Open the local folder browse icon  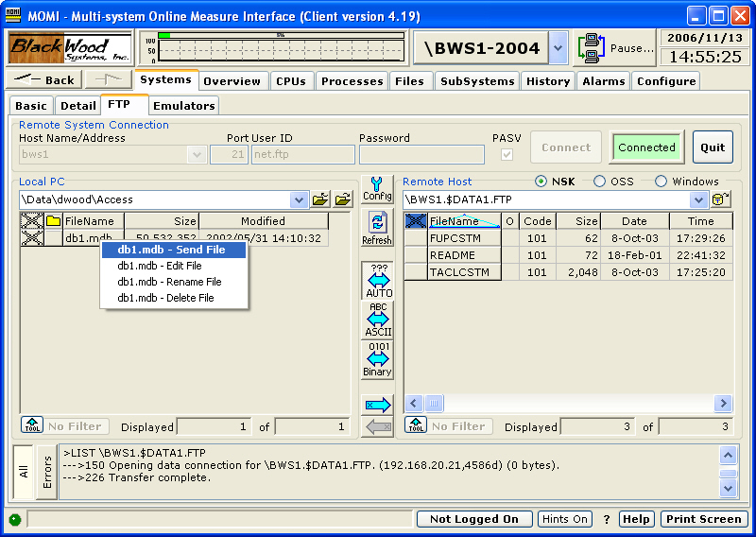click(x=321, y=199)
